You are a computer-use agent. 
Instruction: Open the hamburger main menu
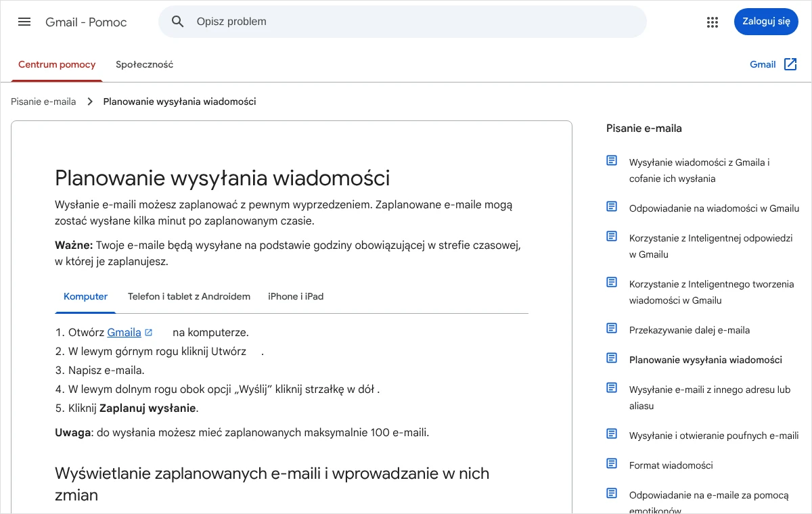coord(24,22)
